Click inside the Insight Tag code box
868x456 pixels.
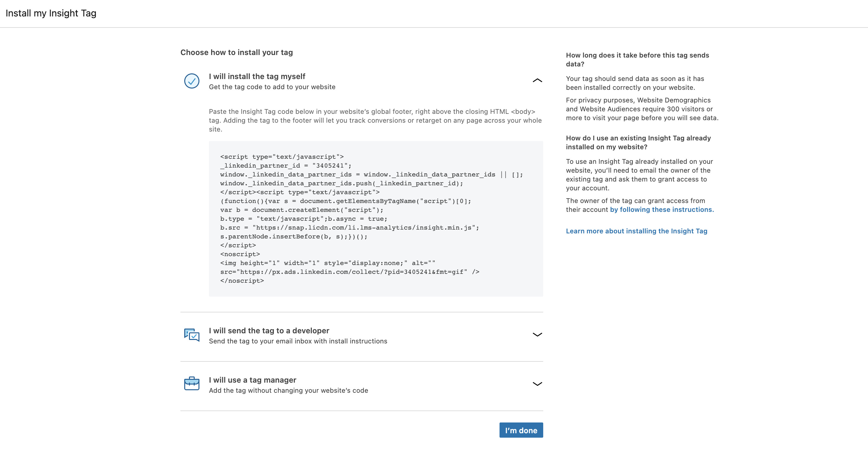coord(376,219)
